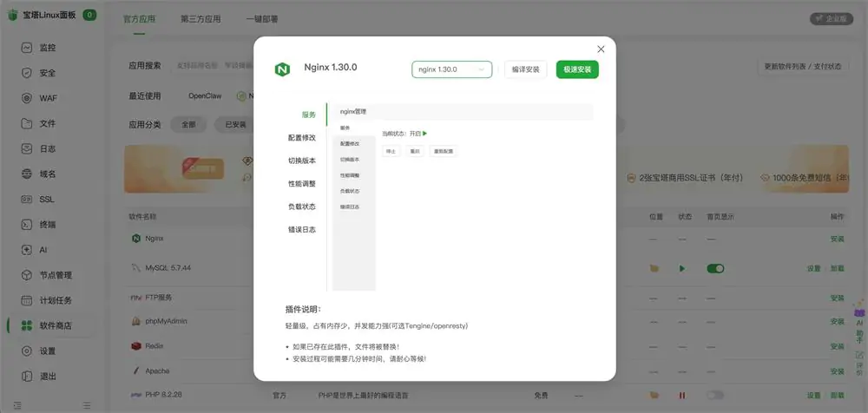The width and height of the screenshot is (868, 413).
Task: Open the 监控 monitoring icon in sidebar
Action: (27, 48)
